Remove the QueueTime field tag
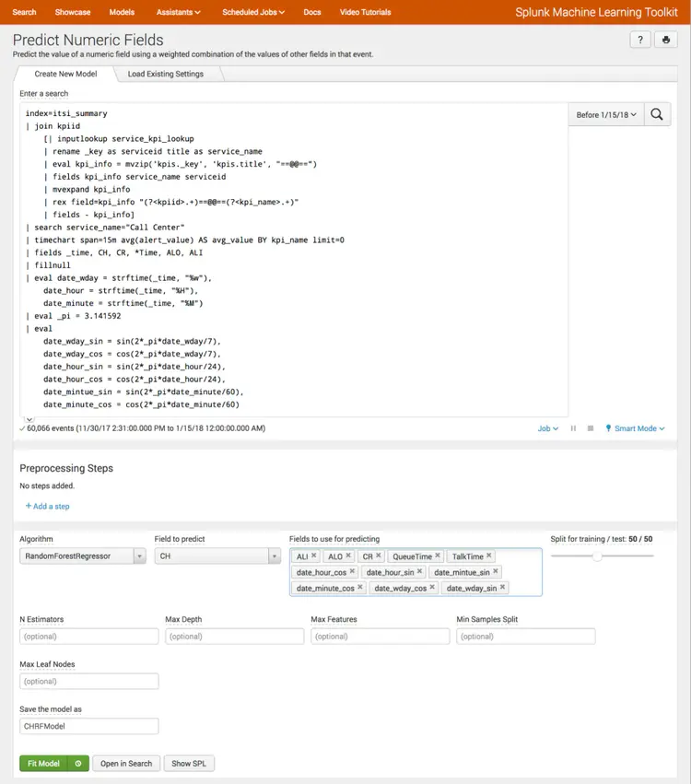The height and width of the screenshot is (784, 691). (x=439, y=556)
